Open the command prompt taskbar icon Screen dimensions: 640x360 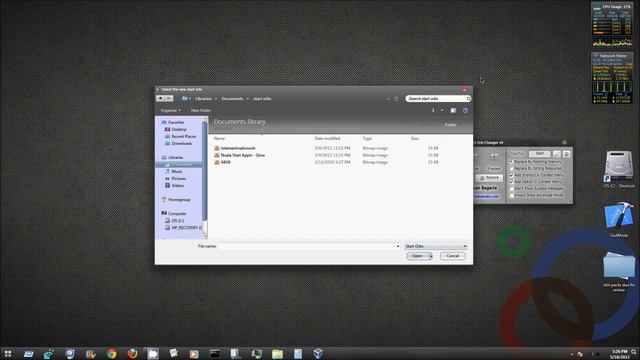(x=215, y=353)
